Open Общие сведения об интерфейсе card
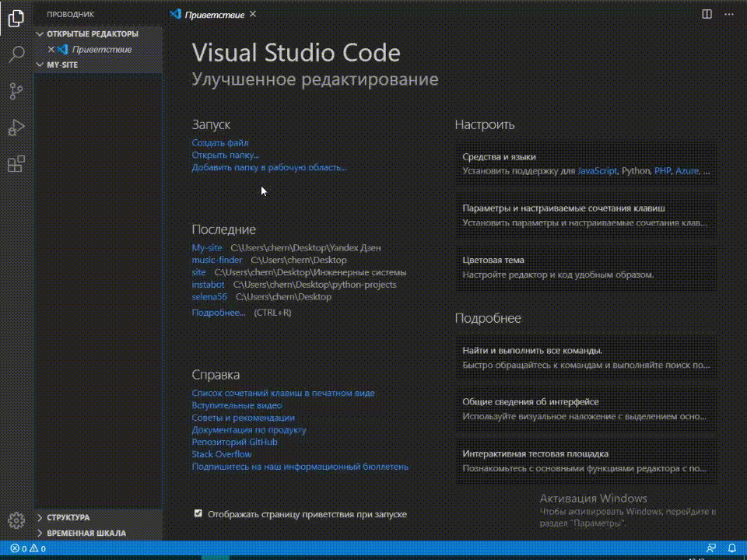747x560 pixels. [587, 409]
